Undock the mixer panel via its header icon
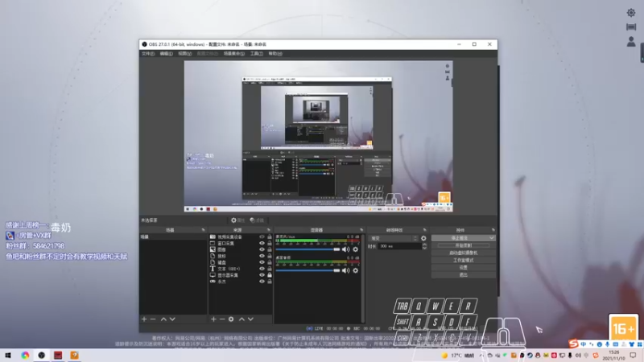This screenshot has width=644, height=362. [x=361, y=230]
